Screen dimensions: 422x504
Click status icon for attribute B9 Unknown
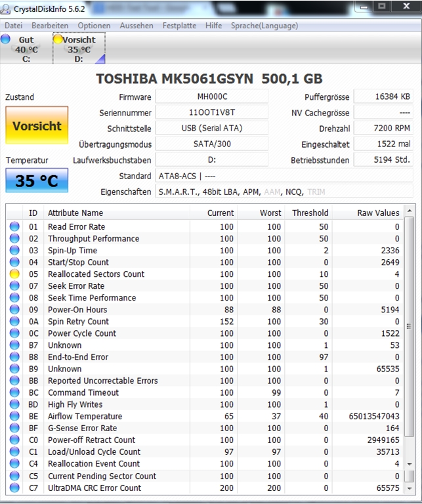click(x=14, y=369)
